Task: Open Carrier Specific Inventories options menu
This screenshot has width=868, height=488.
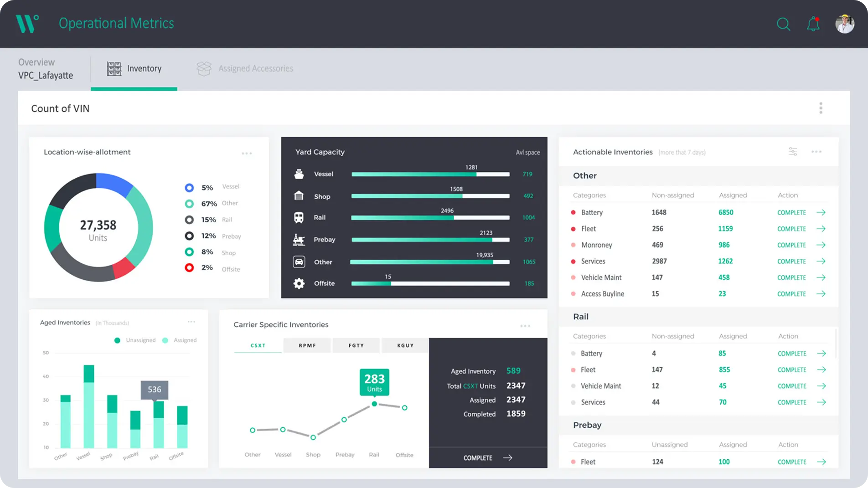Action: coord(525,325)
